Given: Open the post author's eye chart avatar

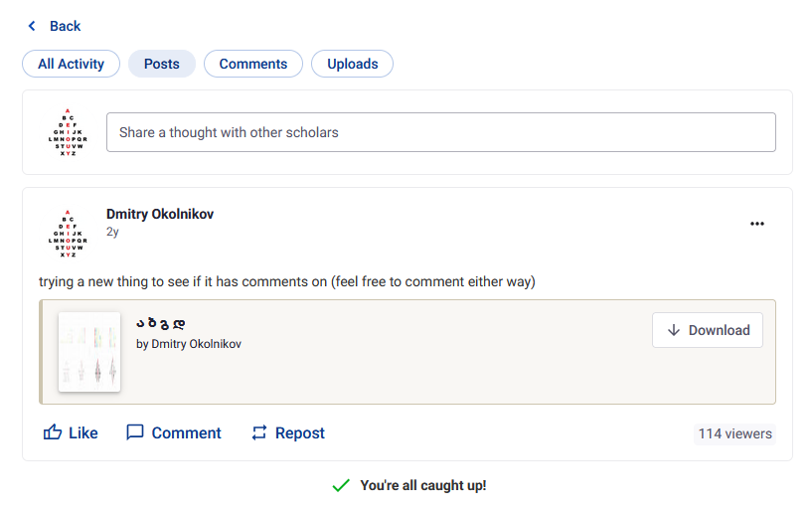Looking at the screenshot, I should [68, 233].
